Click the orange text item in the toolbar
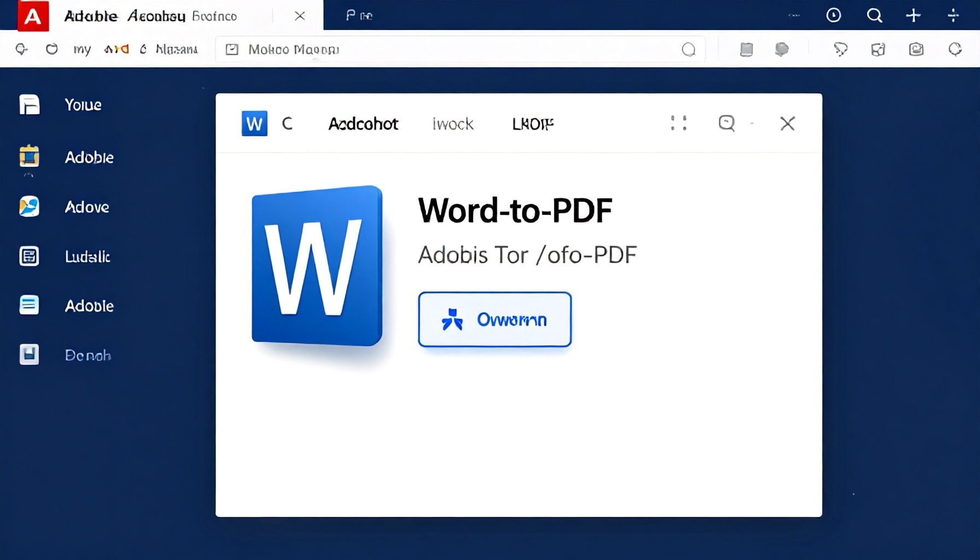980x560 pixels. (116, 49)
